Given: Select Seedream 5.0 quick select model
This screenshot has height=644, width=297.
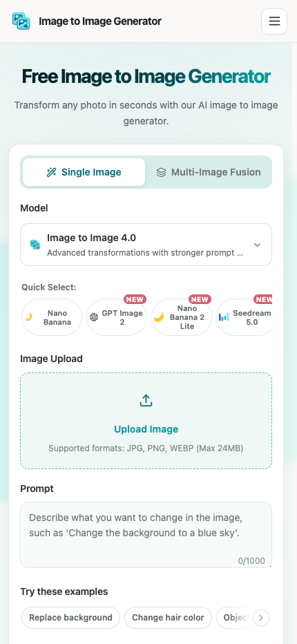Looking at the screenshot, I should coord(245,317).
